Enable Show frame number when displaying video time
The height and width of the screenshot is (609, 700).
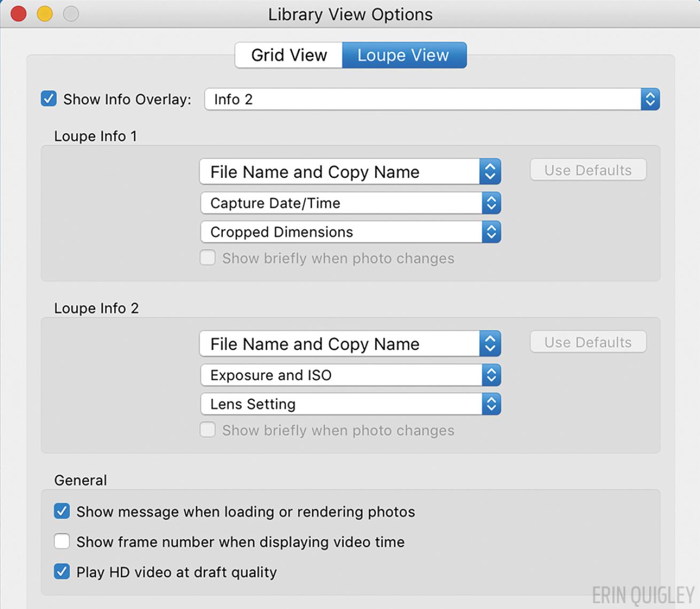(x=62, y=542)
